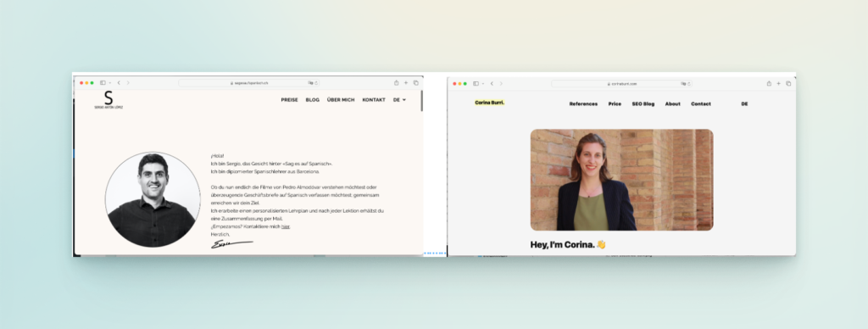Close the left Safari window with the red button
This screenshot has width=868, height=329.
(81, 83)
